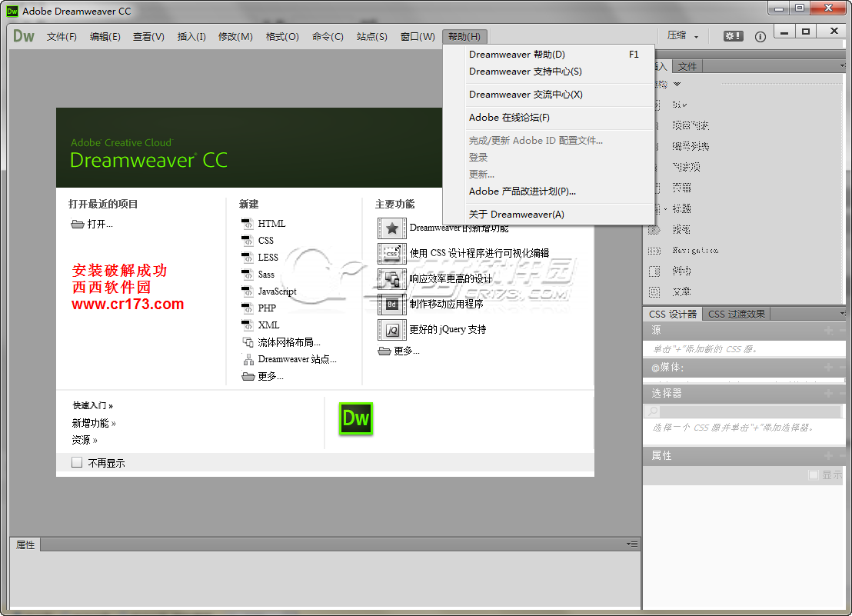The width and height of the screenshot is (852, 616).
Task: Open the 插入(I) menu
Action: [191, 36]
